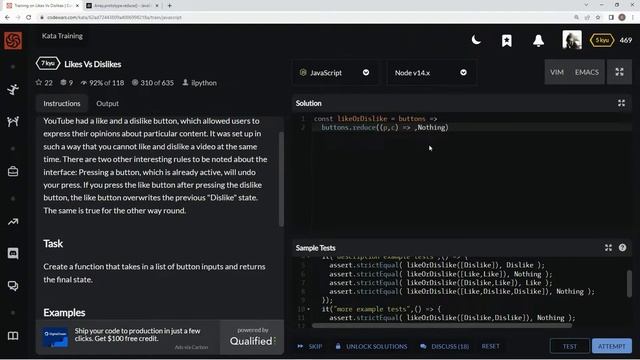Expand the Solution panel
Viewport: 640px width, 360px height.
621,103
